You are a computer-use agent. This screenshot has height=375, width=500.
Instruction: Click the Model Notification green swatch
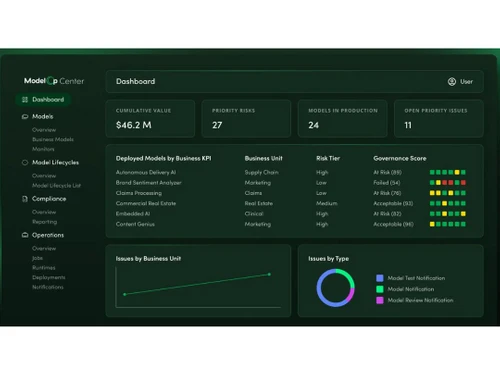[x=380, y=289]
